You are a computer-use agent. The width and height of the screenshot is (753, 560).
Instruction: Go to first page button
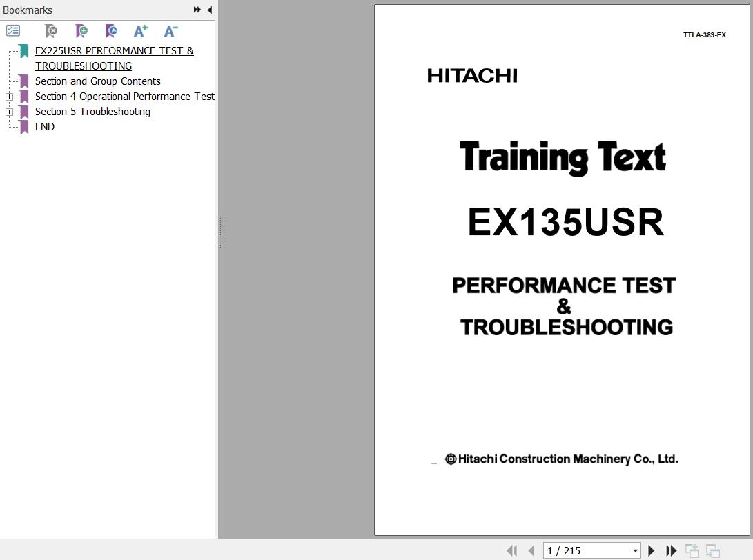pyautogui.click(x=512, y=550)
